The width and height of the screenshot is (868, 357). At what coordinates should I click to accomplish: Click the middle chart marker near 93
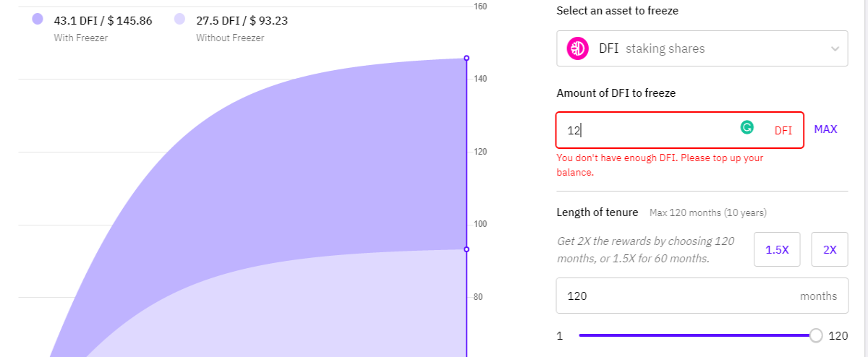pyautogui.click(x=467, y=249)
